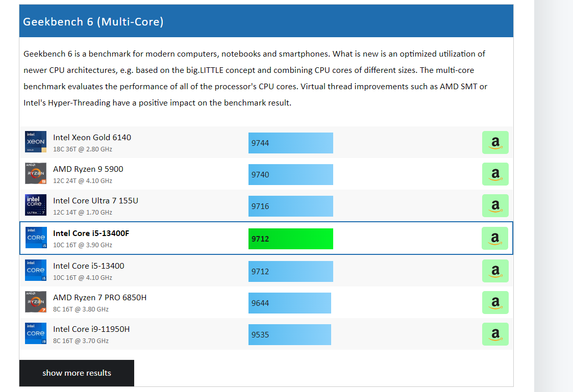The width and height of the screenshot is (573, 392).
Task: Open the Intel Xeon Gold 6140 link
Action: point(92,137)
